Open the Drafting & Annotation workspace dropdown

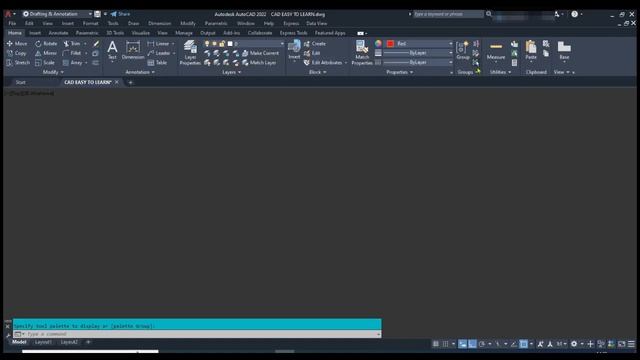click(57, 14)
